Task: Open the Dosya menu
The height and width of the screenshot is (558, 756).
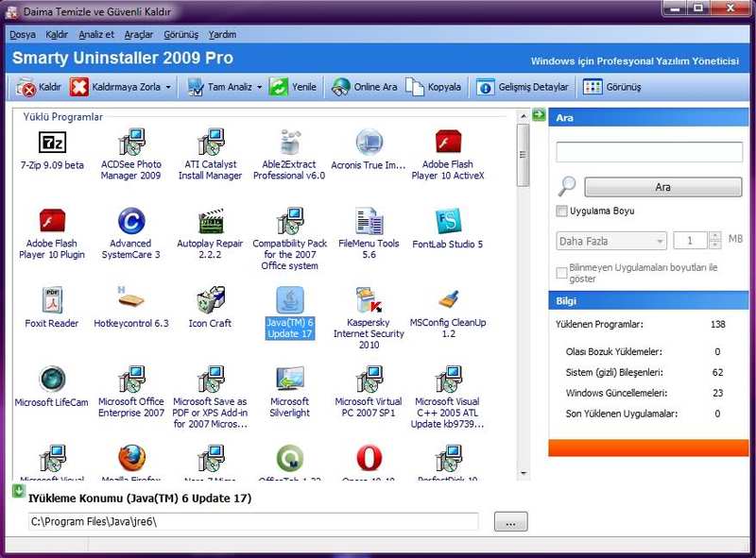Action: pyautogui.click(x=23, y=35)
